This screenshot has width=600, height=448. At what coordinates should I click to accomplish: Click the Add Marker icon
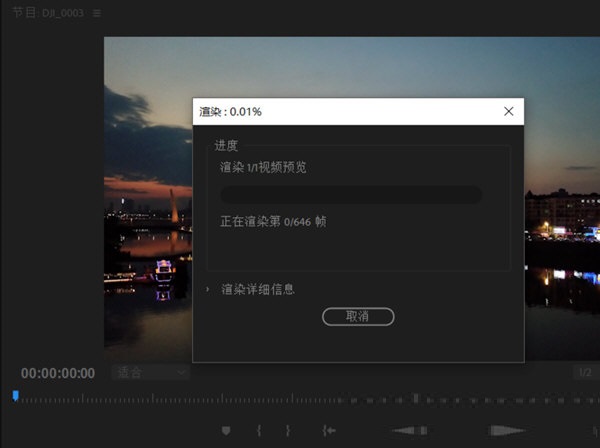click(x=226, y=430)
